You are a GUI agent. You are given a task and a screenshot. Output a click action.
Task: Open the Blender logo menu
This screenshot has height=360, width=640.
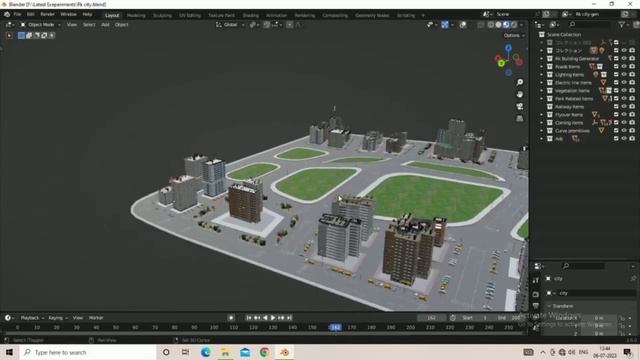7,14
